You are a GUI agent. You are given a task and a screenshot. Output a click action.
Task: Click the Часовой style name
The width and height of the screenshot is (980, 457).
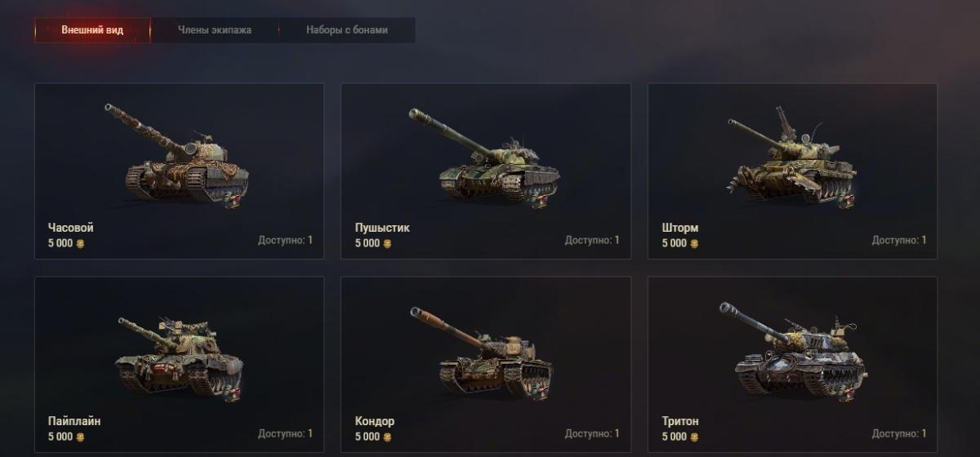[70, 228]
